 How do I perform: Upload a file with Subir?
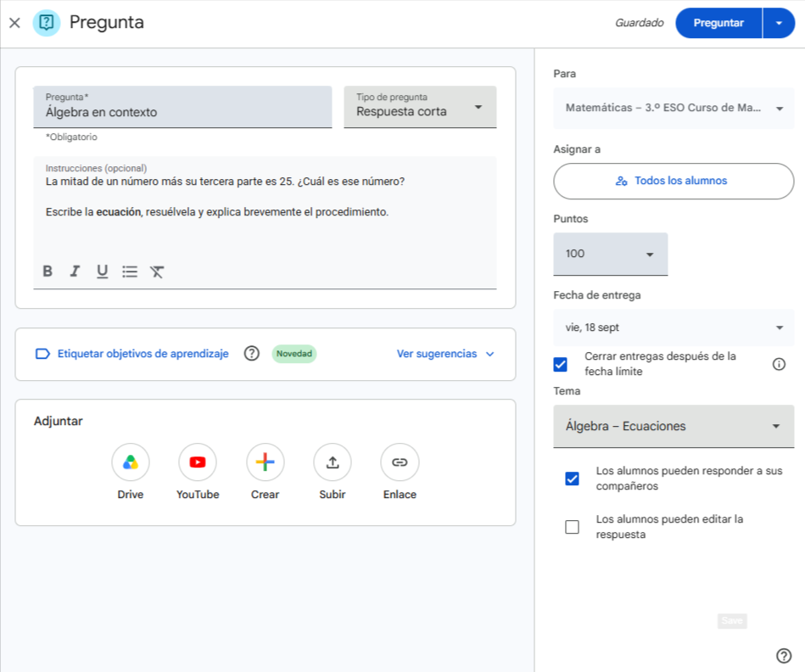[333, 462]
